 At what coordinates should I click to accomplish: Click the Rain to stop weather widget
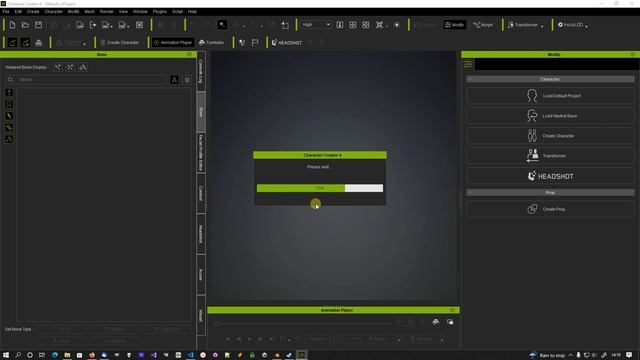[x=547, y=355]
